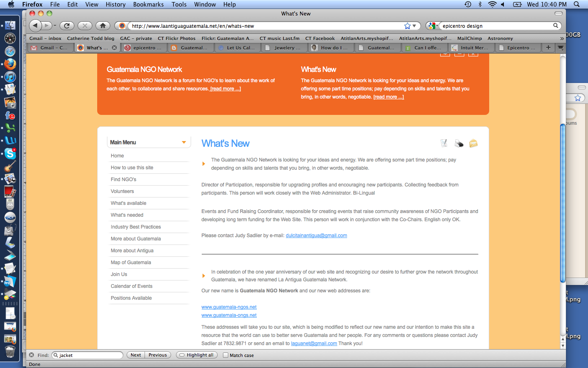Open the Volunteers menu item

pos(122,191)
